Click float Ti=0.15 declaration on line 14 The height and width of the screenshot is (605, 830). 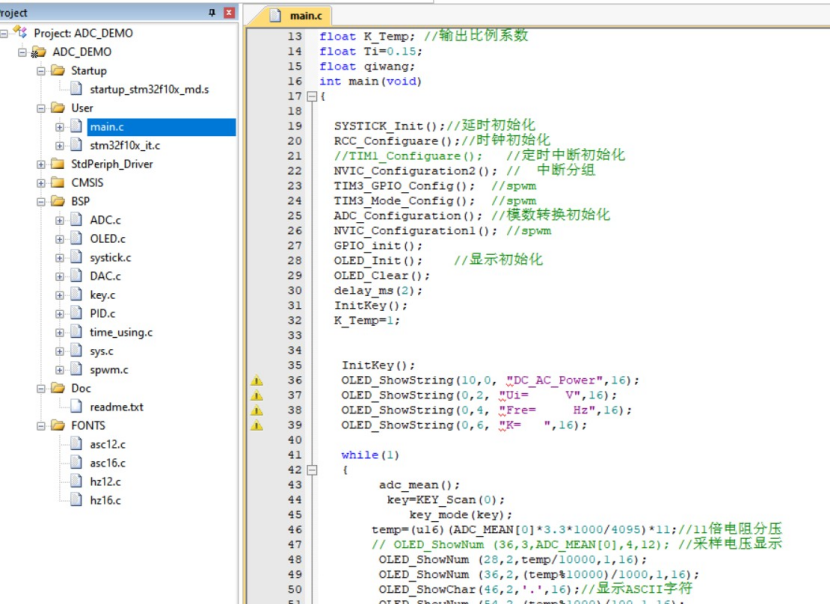point(371,51)
